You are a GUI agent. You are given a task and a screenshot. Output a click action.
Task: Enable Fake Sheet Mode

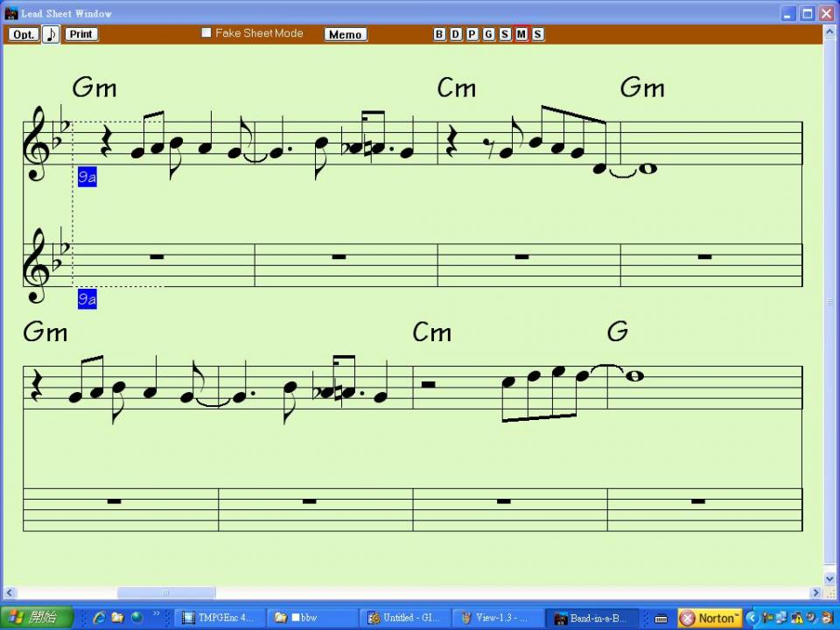click(206, 32)
